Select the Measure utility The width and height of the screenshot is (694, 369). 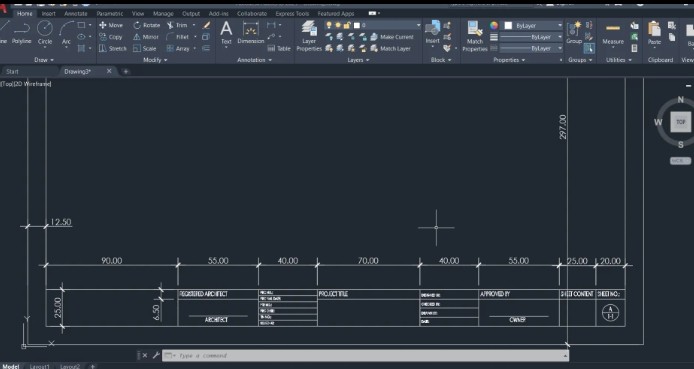(613, 35)
